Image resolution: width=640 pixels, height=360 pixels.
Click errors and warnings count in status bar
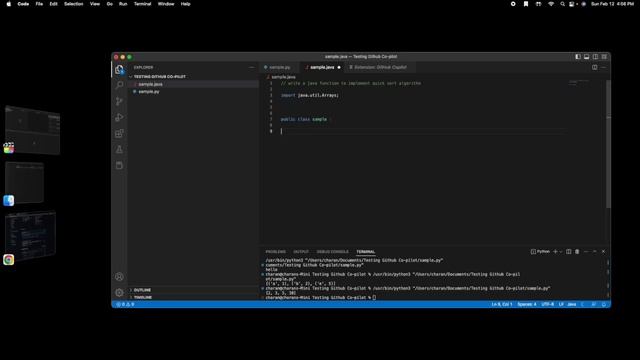point(126,304)
